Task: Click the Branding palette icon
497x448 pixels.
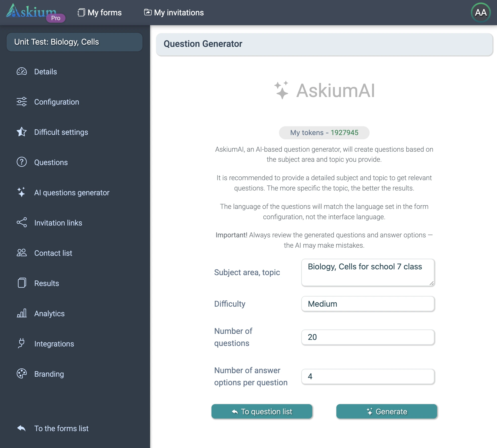Action: coord(22,374)
